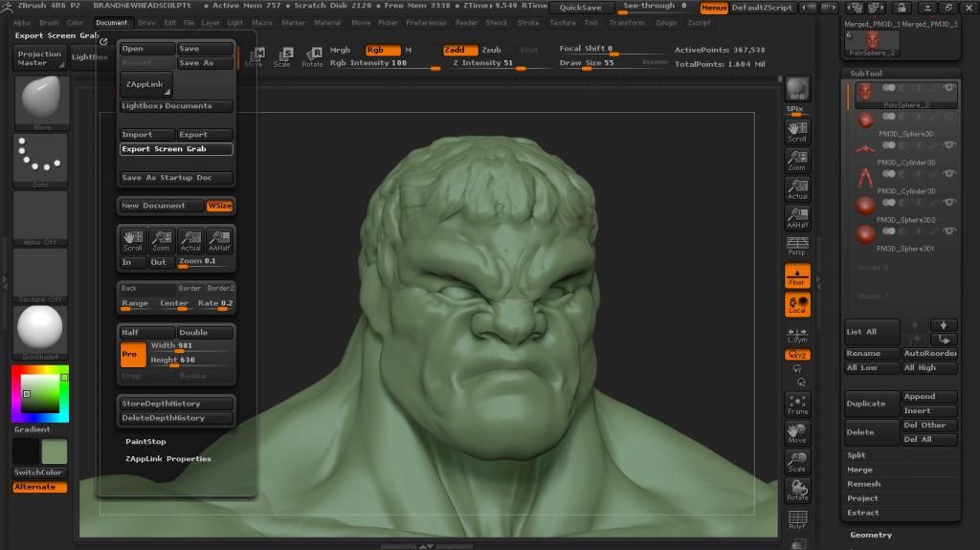Image resolution: width=980 pixels, height=550 pixels.
Task: Click the Actual size icon in right shelf
Action: click(x=797, y=188)
